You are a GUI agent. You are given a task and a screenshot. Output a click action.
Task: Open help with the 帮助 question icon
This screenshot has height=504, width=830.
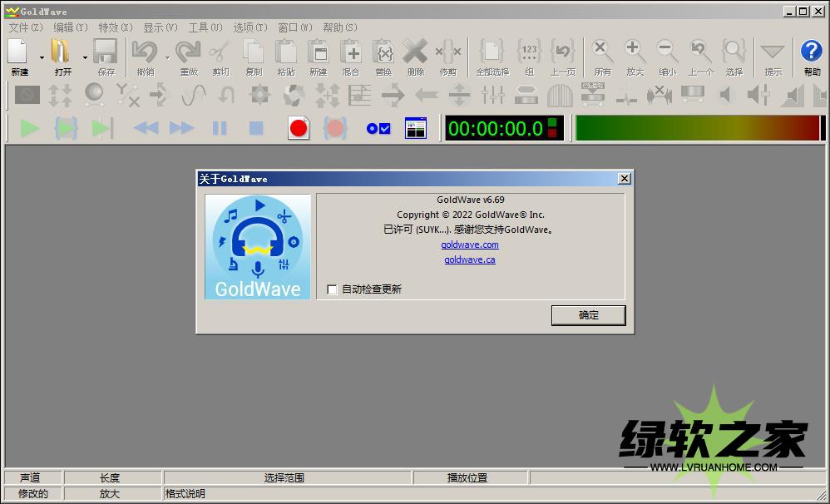[812, 52]
